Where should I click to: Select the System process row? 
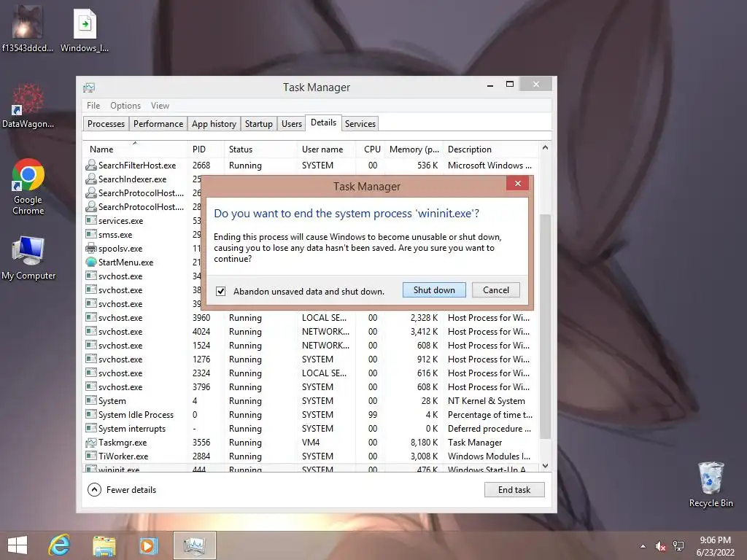click(x=311, y=401)
